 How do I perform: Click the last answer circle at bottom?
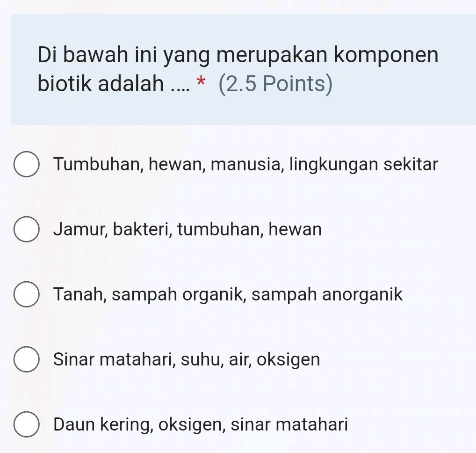pyautogui.click(x=27, y=424)
